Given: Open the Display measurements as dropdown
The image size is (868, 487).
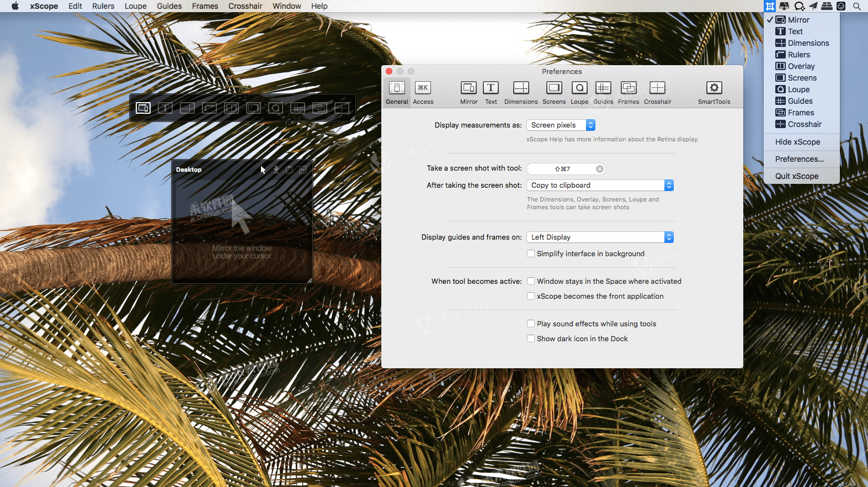Looking at the screenshot, I should (x=561, y=125).
